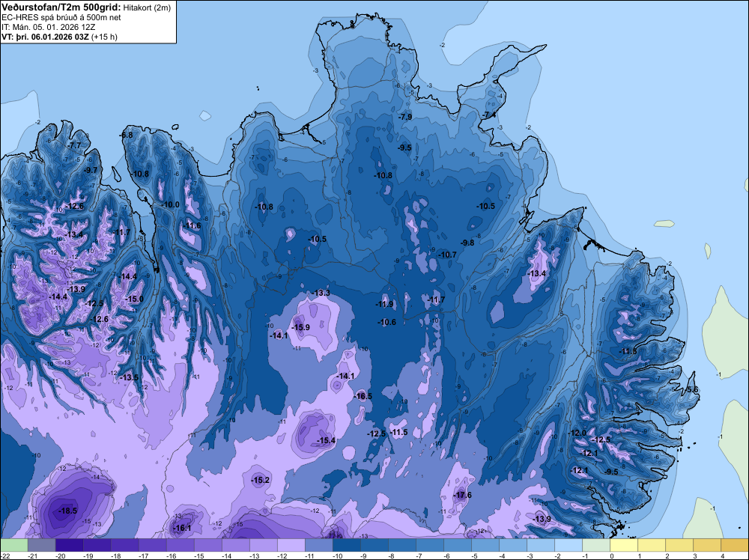Click the line 'EC-HRES spá brúuð á 500m net'
Viewport: 749px width, 560px height.
pos(61,18)
